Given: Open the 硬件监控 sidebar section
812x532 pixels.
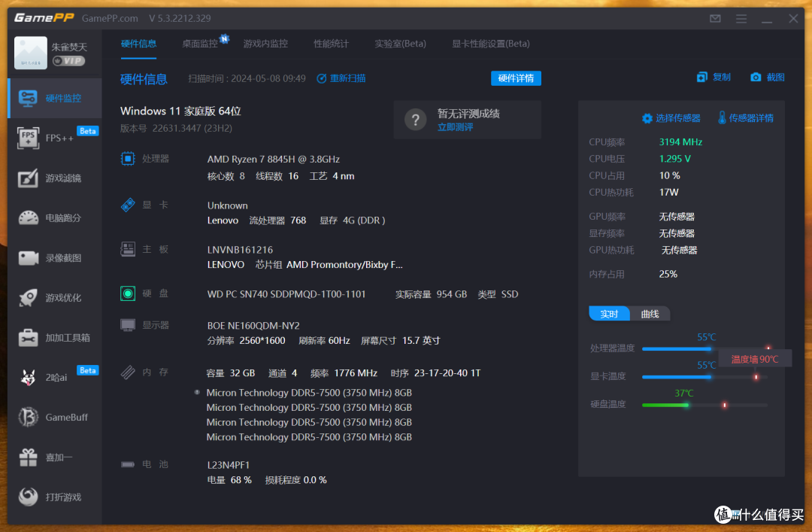Looking at the screenshot, I should point(54,98).
